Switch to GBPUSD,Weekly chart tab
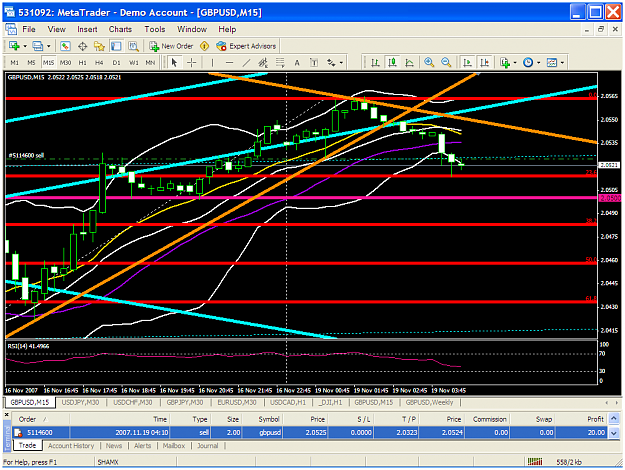The width and height of the screenshot is (625, 470). pos(429,402)
